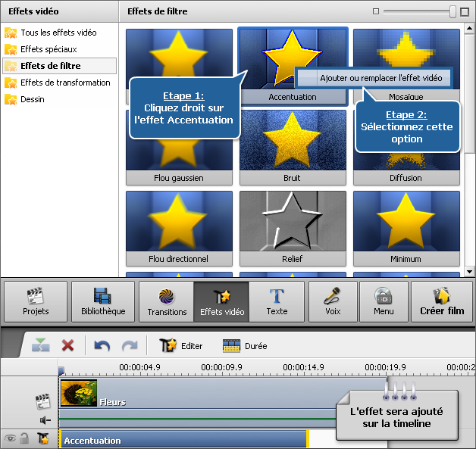This screenshot has height=449, width=476.
Task: Mute the audio track speaker icon
Action: (x=45, y=419)
